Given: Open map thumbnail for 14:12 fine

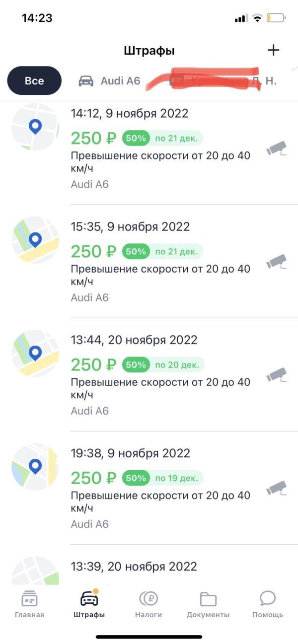Looking at the screenshot, I should pos(35,127).
